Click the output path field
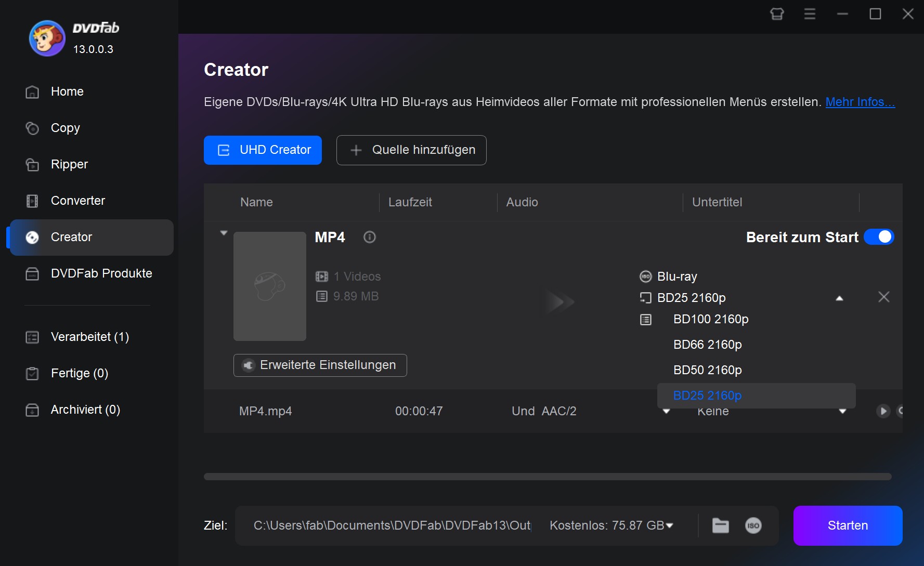 [x=392, y=525]
